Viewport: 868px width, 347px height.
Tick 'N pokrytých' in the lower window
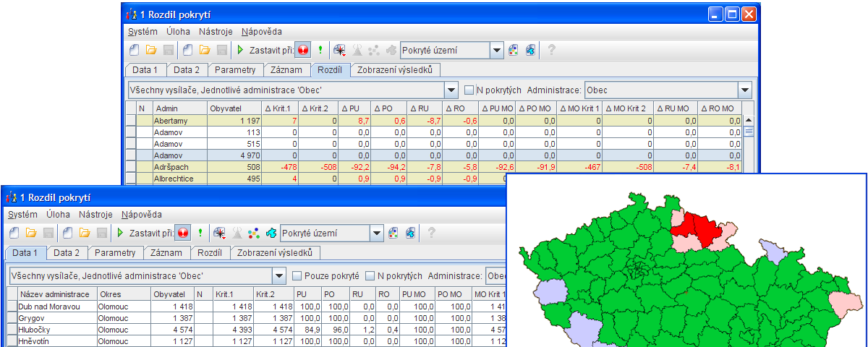[370, 276]
